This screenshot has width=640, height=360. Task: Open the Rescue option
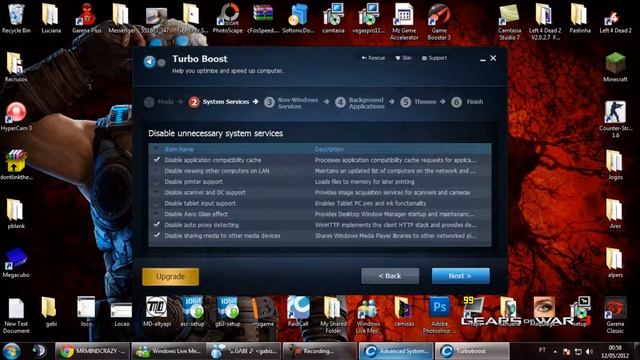pos(373,58)
